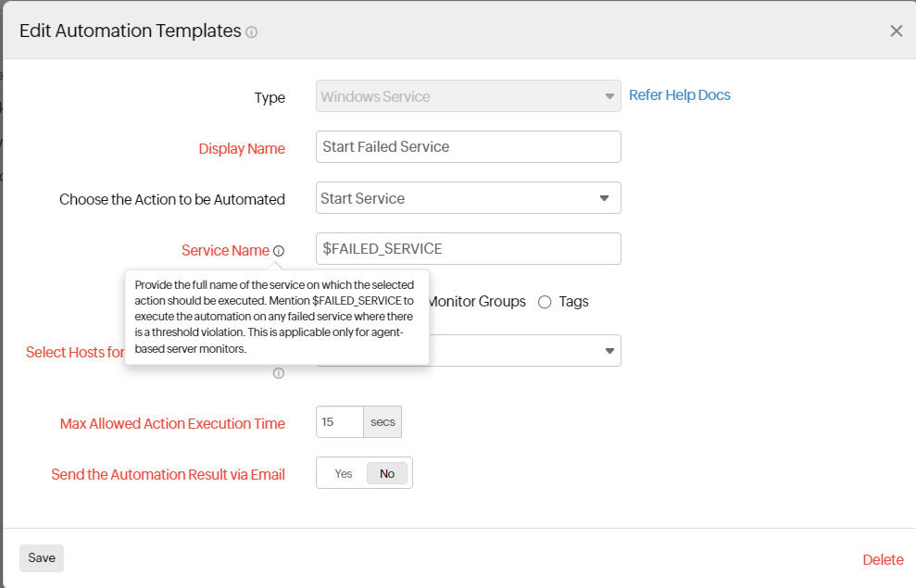Click the Max Allowed Action Execution Time label
This screenshot has width=916, height=588.
click(172, 423)
